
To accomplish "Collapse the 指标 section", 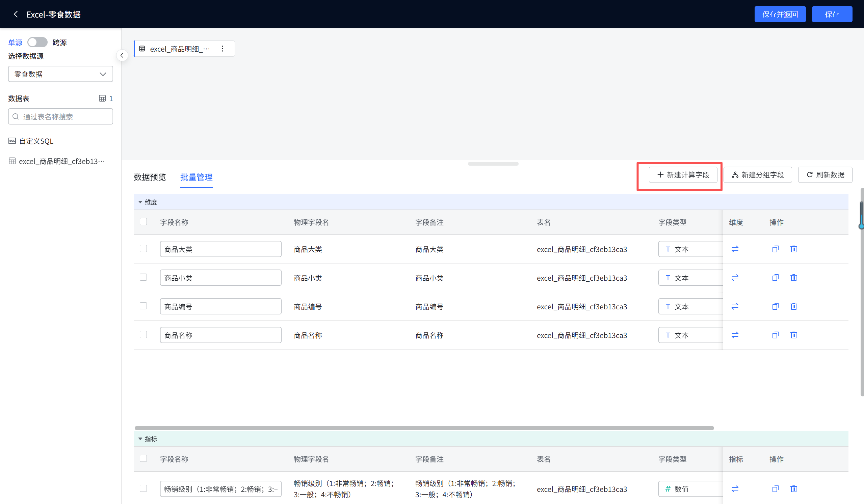I will coord(140,439).
